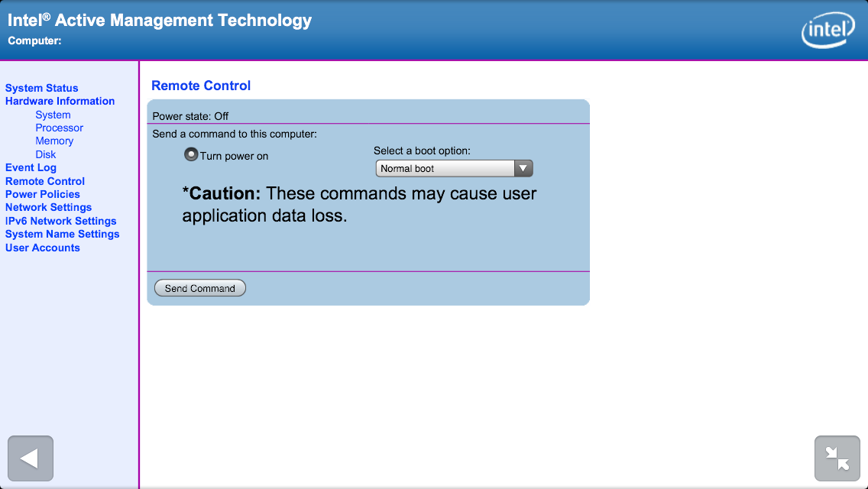The width and height of the screenshot is (868, 489).
Task: Select the Turn power on radio button
Action: click(x=191, y=155)
